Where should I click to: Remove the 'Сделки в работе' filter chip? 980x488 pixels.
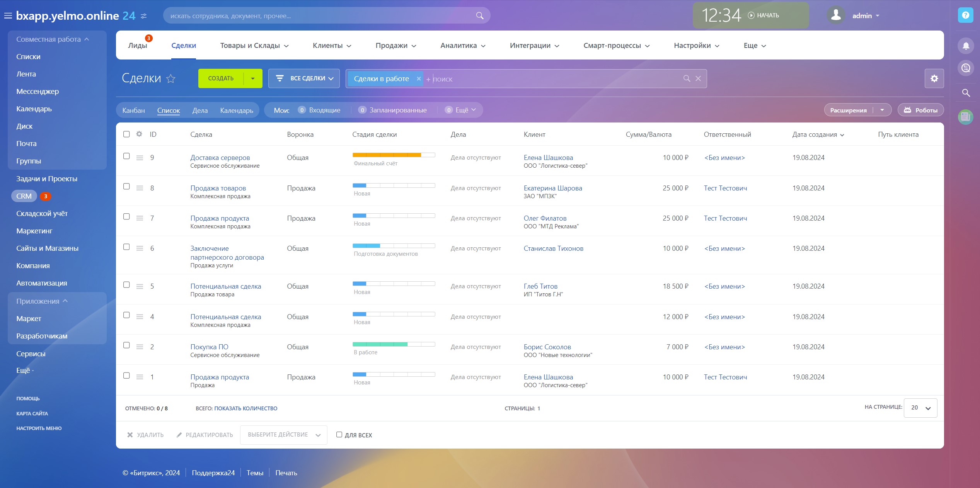coord(418,79)
